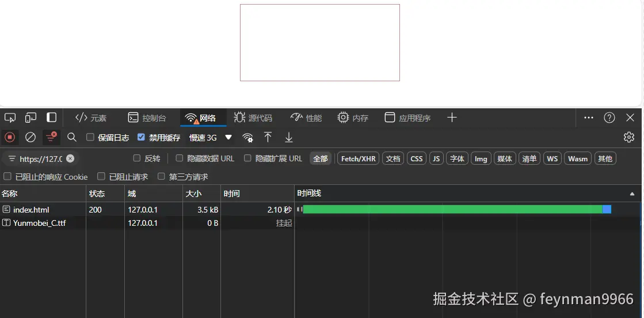Select the index.html request row

[321, 209]
